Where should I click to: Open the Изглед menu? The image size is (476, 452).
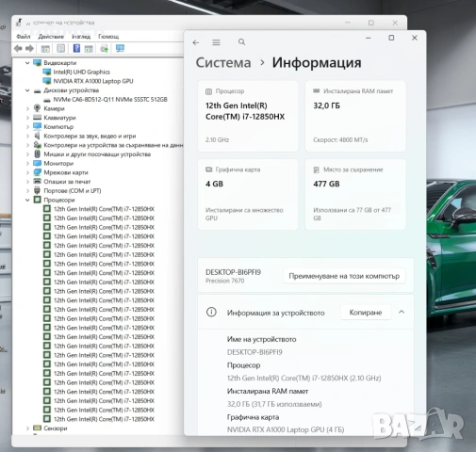(81, 37)
